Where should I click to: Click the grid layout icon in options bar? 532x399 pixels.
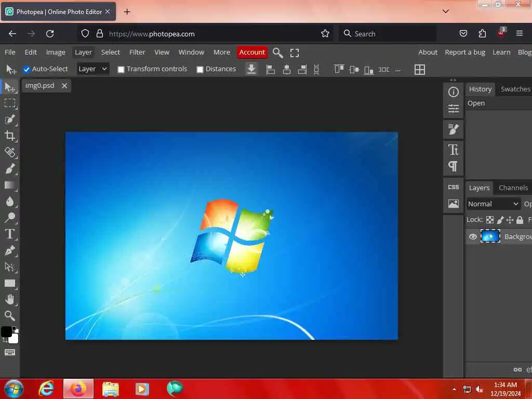420,70
